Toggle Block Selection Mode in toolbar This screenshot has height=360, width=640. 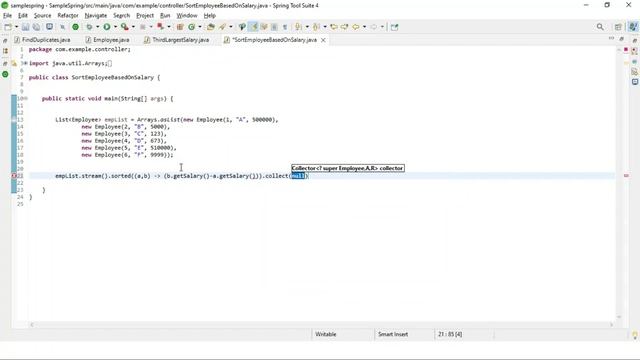(x=274, y=27)
